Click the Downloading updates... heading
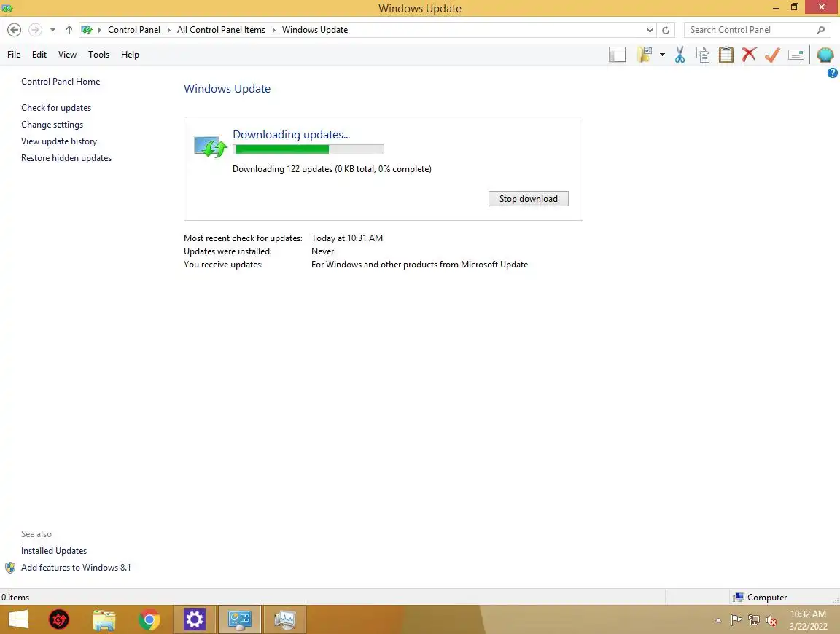This screenshot has width=840, height=634. pyautogui.click(x=291, y=134)
